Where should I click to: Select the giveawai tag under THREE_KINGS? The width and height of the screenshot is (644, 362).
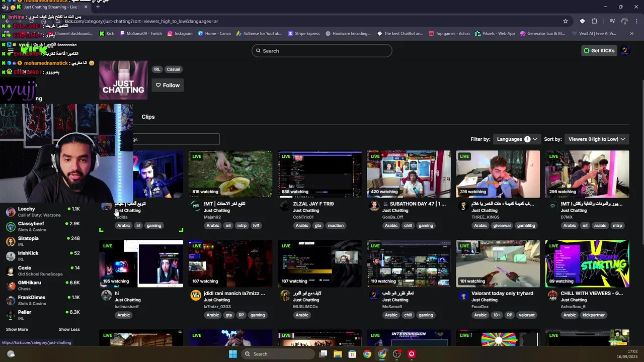coord(502,226)
